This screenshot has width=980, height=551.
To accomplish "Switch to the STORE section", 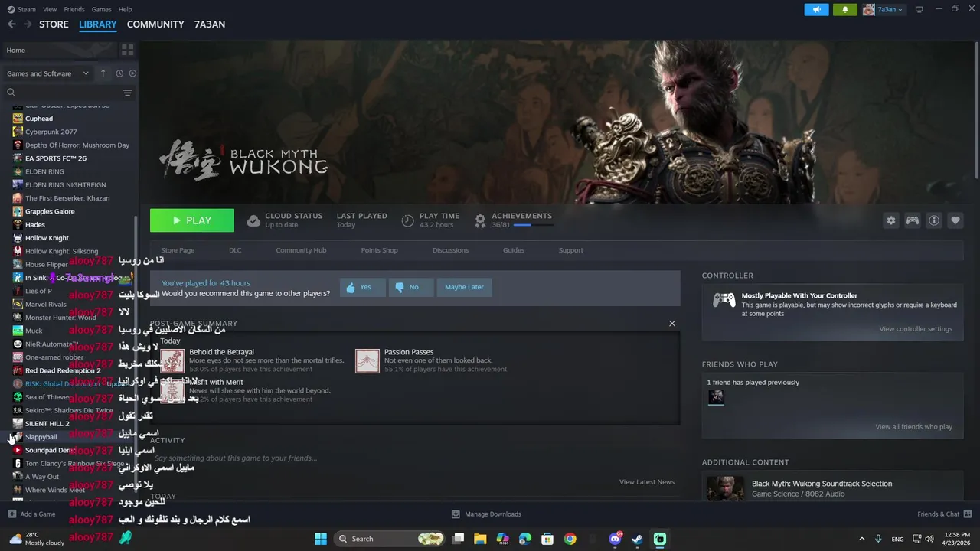I will (x=54, y=24).
